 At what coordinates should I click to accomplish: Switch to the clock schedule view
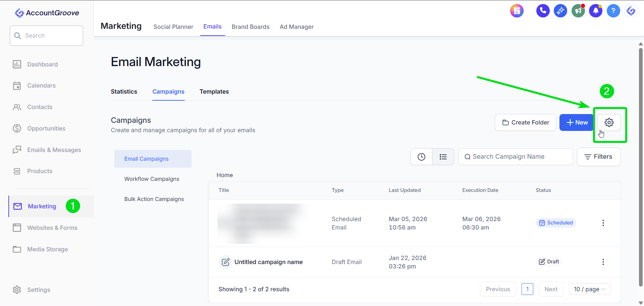tap(422, 157)
